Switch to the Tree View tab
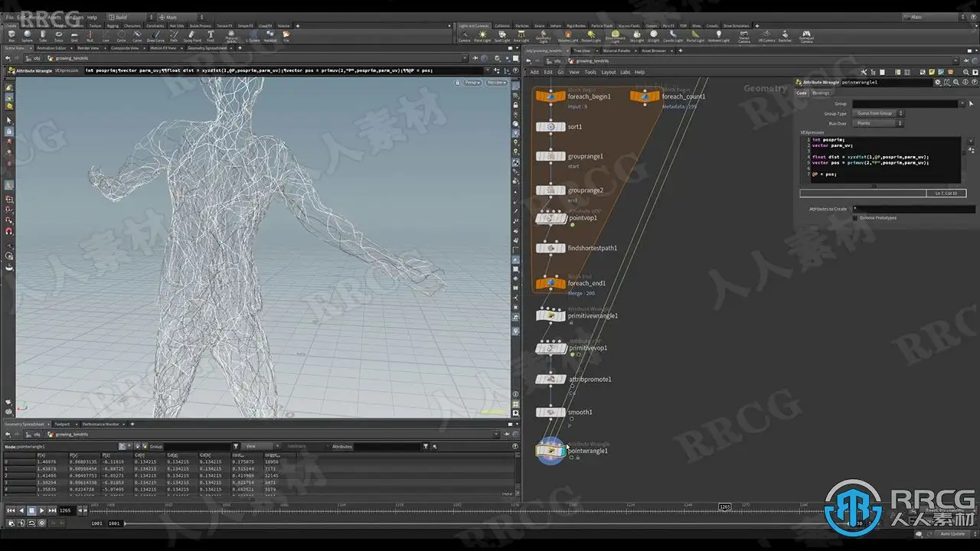980x551 pixels. [581, 51]
